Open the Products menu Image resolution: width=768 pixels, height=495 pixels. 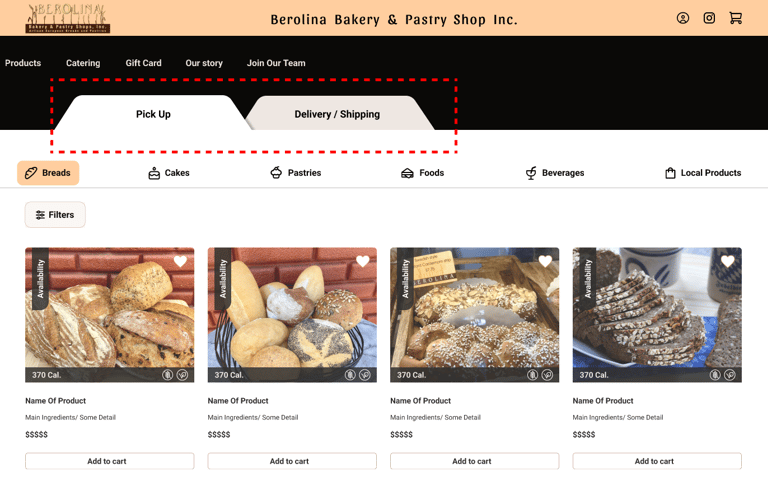[x=23, y=63]
